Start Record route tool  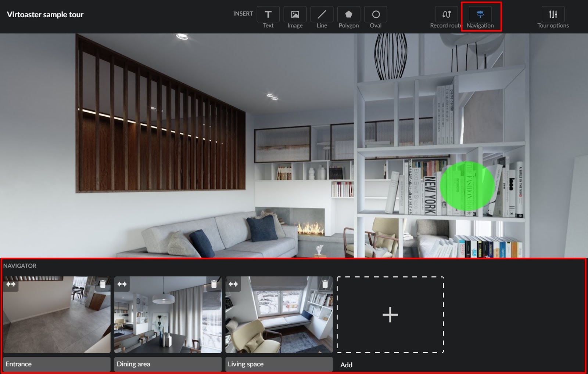(446, 15)
